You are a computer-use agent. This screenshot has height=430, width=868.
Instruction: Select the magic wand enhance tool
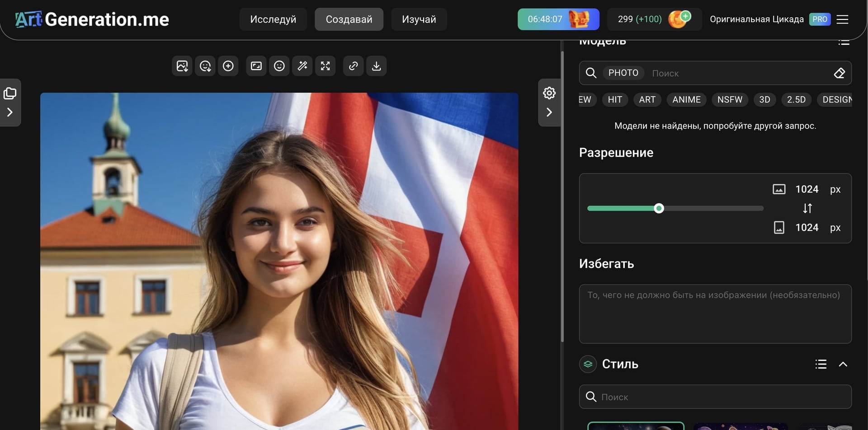click(x=302, y=66)
